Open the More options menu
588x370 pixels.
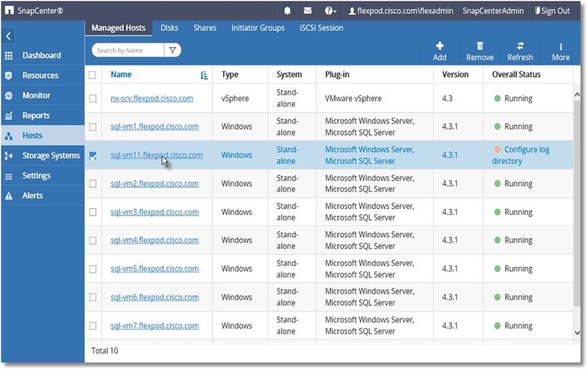(561, 52)
